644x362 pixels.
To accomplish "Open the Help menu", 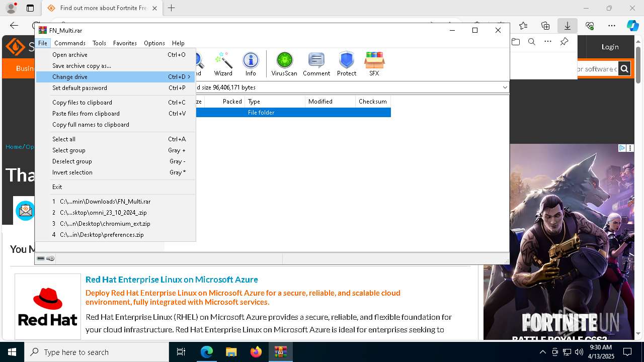I will [178, 43].
